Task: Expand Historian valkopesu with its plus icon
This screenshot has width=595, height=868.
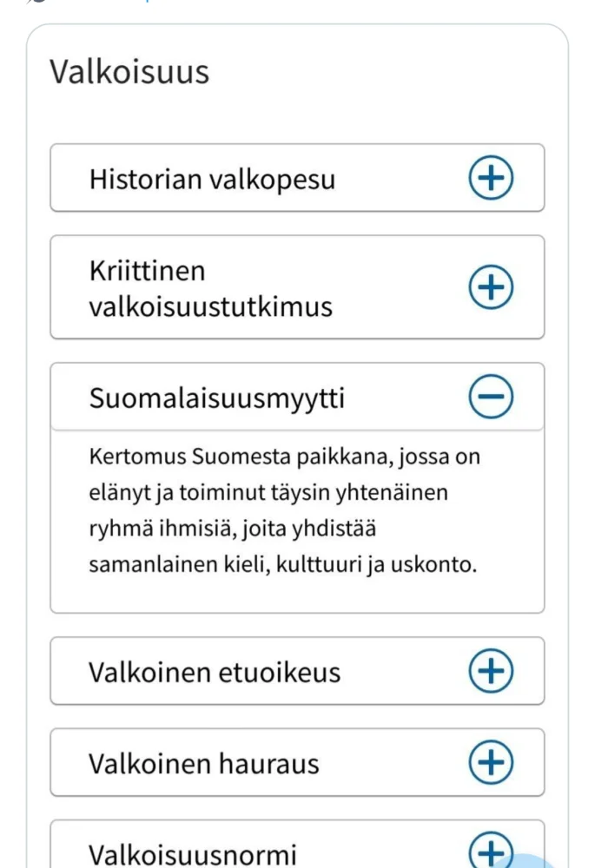Action: (491, 179)
